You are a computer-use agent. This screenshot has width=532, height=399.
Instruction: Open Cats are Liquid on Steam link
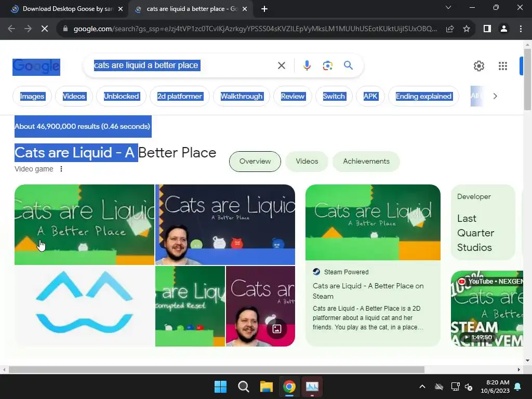[368, 291]
